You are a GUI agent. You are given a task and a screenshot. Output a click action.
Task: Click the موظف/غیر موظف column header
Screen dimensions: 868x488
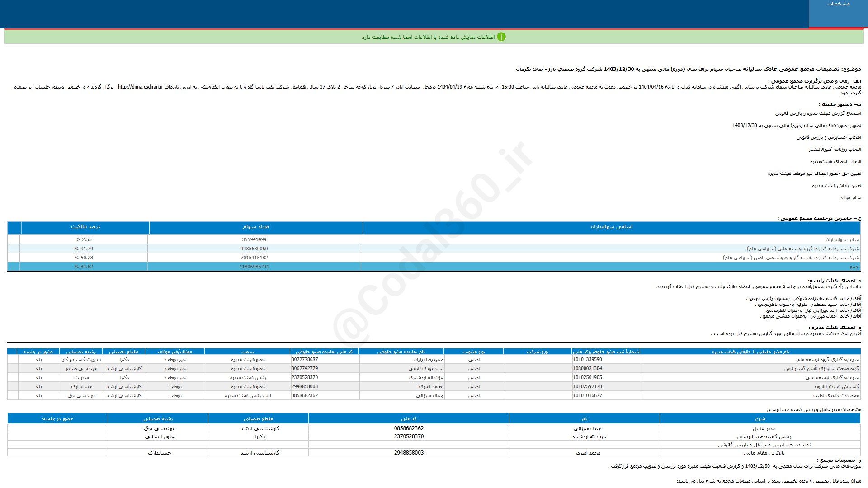pyautogui.click(x=175, y=352)
